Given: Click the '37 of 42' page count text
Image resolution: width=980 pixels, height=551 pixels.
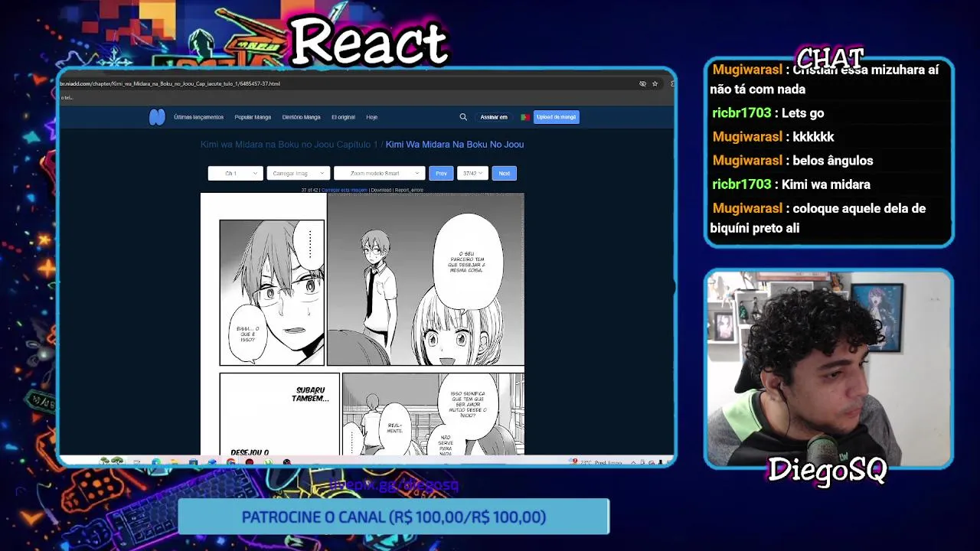Looking at the screenshot, I should (x=310, y=190).
